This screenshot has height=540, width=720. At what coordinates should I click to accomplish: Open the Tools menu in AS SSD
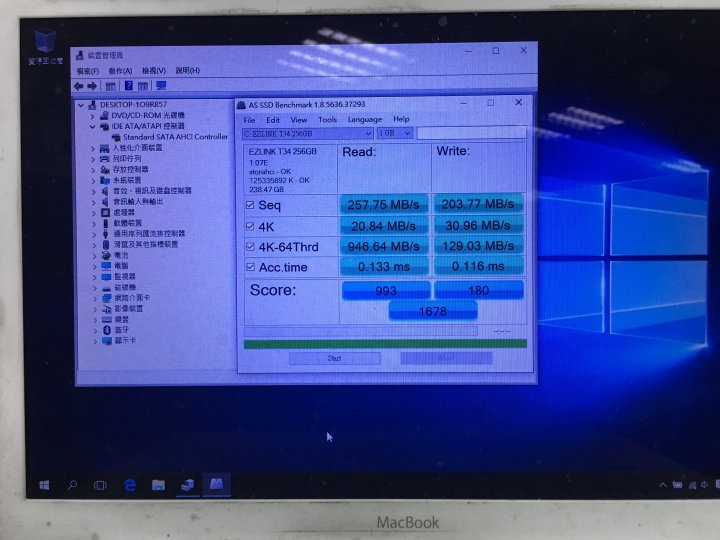click(x=327, y=119)
